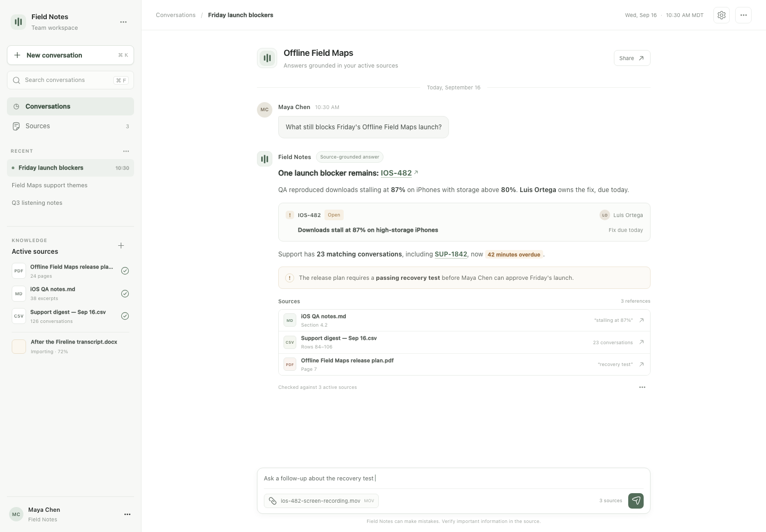
Task: Click the PDF icon of release plan source
Action: (x=19, y=271)
